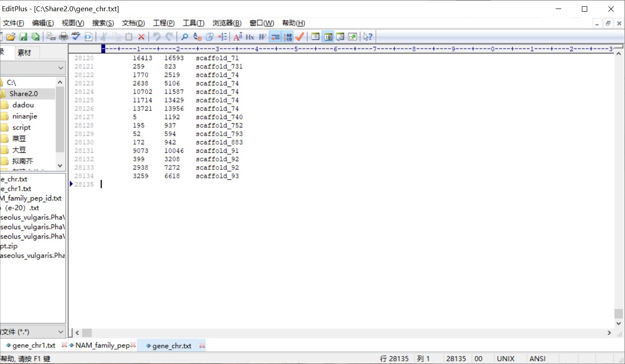Open print preview from the toolbar
The image size is (625, 364).
[x=51, y=37]
